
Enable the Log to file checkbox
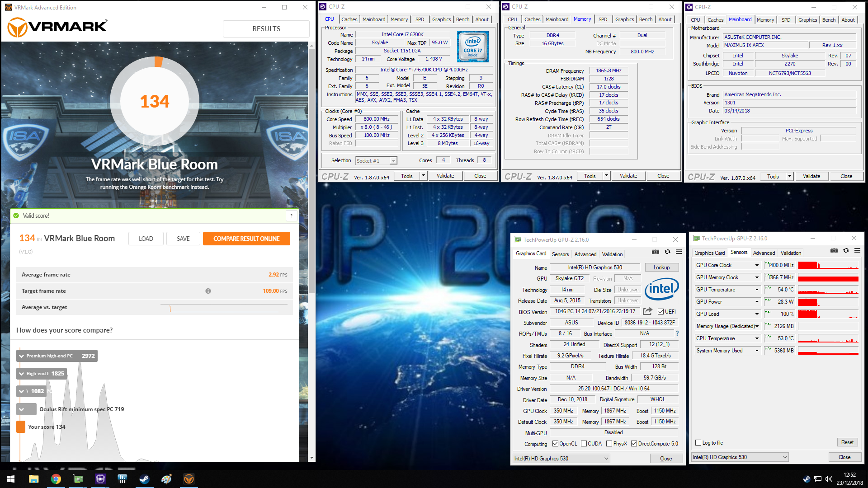[698, 442]
